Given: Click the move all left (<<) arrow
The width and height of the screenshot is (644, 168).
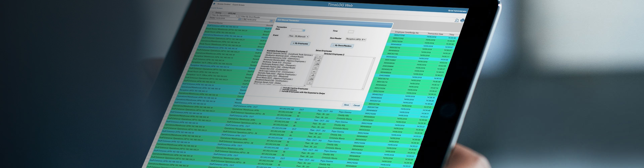Looking at the screenshot, I should 314,72.
